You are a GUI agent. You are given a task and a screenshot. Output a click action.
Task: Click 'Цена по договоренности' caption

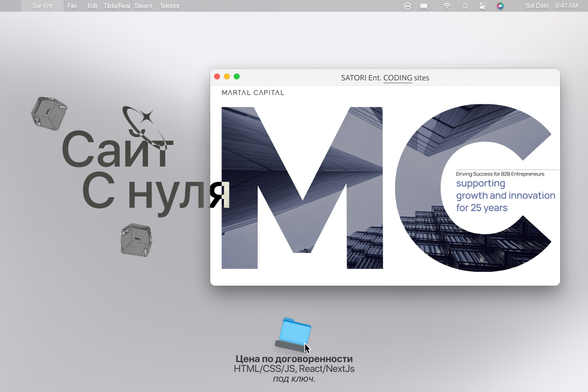coord(294,359)
